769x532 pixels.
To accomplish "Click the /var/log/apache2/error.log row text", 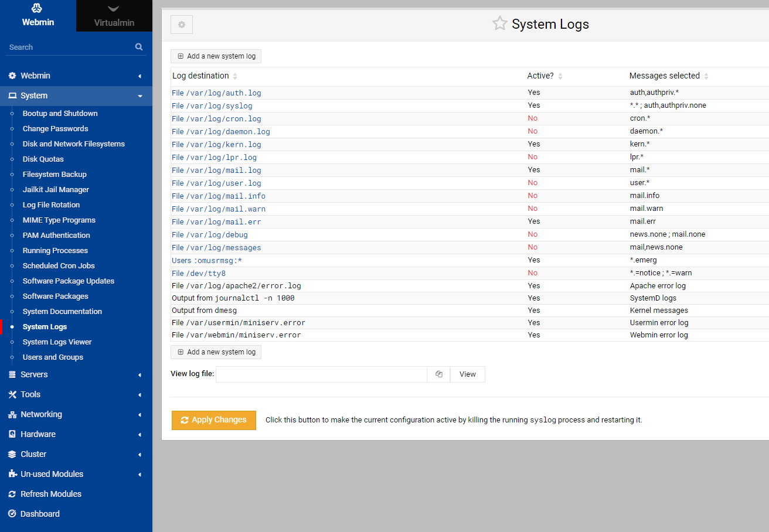I will click(x=236, y=286).
